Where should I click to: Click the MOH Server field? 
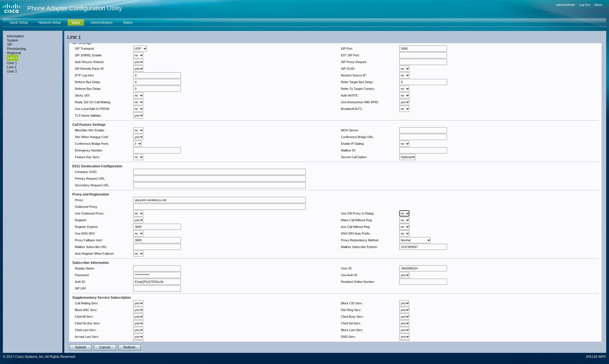click(x=423, y=130)
